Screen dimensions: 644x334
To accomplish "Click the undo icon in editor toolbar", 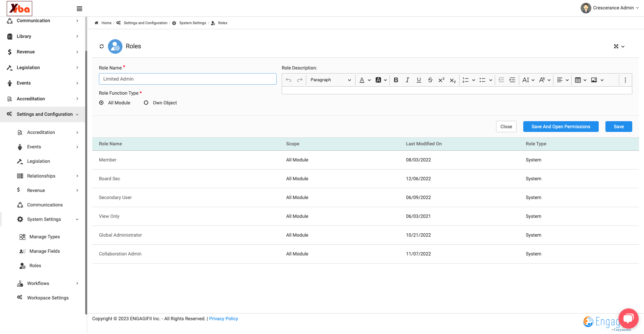I will 288,80.
